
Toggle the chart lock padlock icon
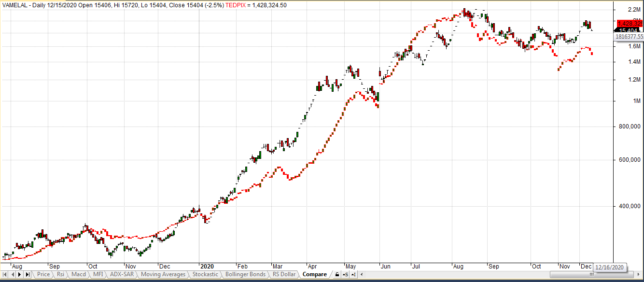(336, 275)
